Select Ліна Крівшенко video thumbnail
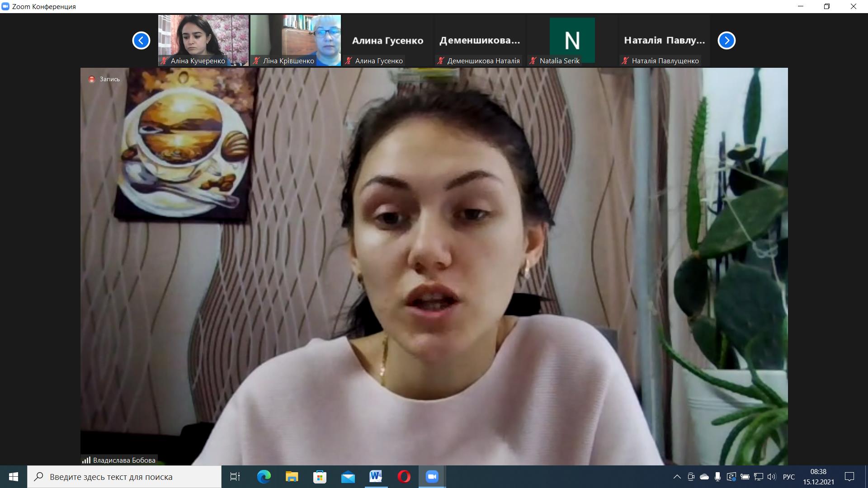The width and height of the screenshot is (868, 488). pyautogui.click(x=296, y=41)
